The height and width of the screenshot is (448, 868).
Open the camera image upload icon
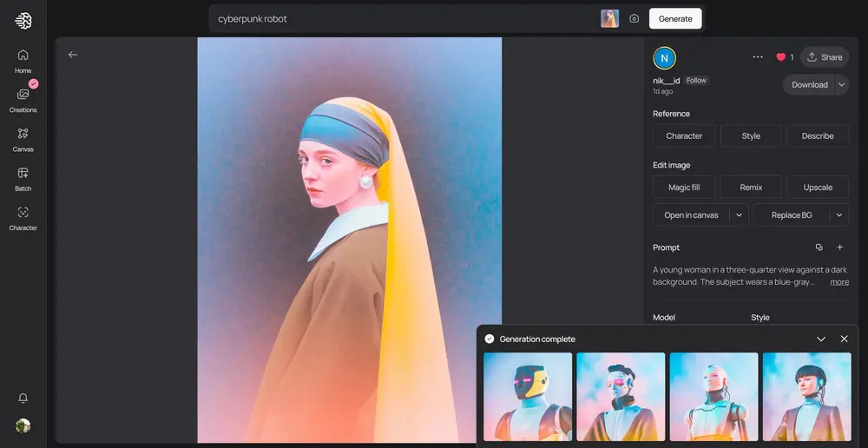pyautogui.click(x=635, y=19)
